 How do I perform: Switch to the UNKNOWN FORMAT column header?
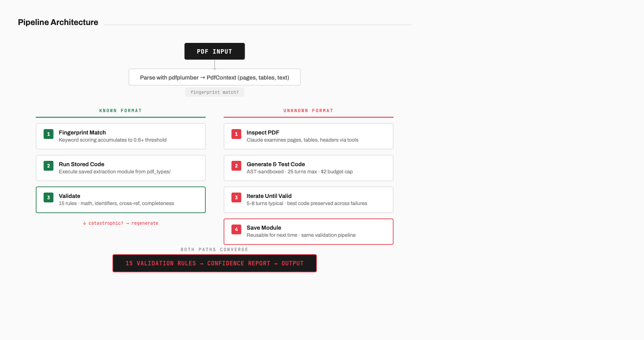click(x=308, y=110)
